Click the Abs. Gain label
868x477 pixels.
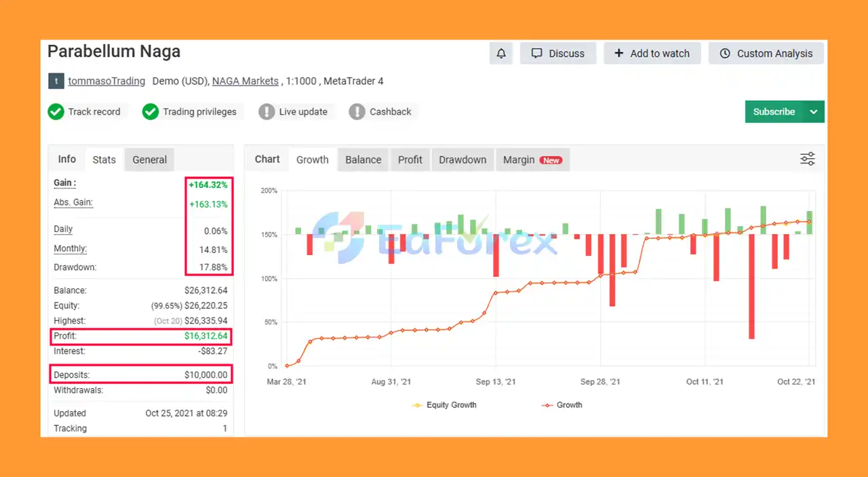tap(73, 202)
